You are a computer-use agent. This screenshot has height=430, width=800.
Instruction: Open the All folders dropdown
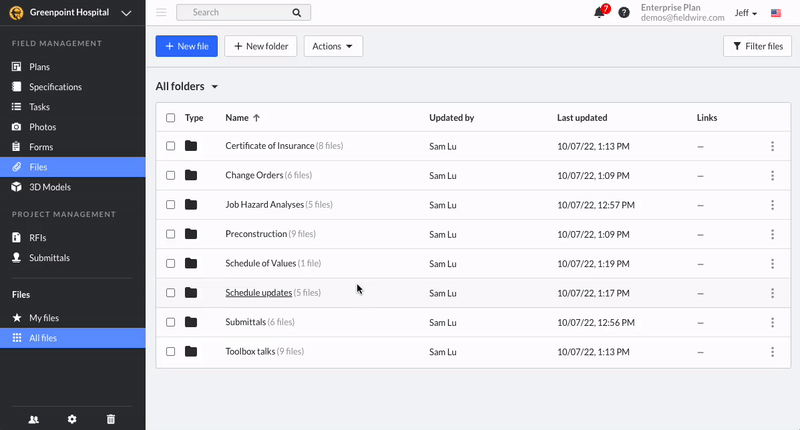[x=187, y=87]
